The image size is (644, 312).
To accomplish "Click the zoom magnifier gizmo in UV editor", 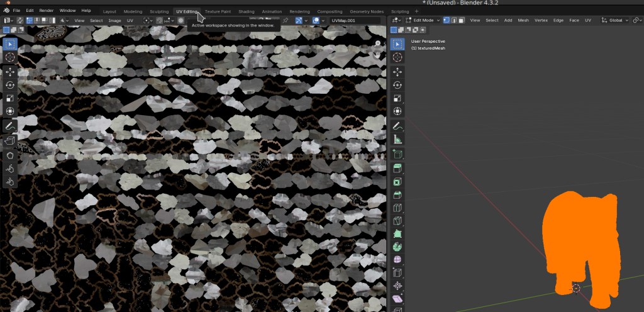I will pos(378,43).
